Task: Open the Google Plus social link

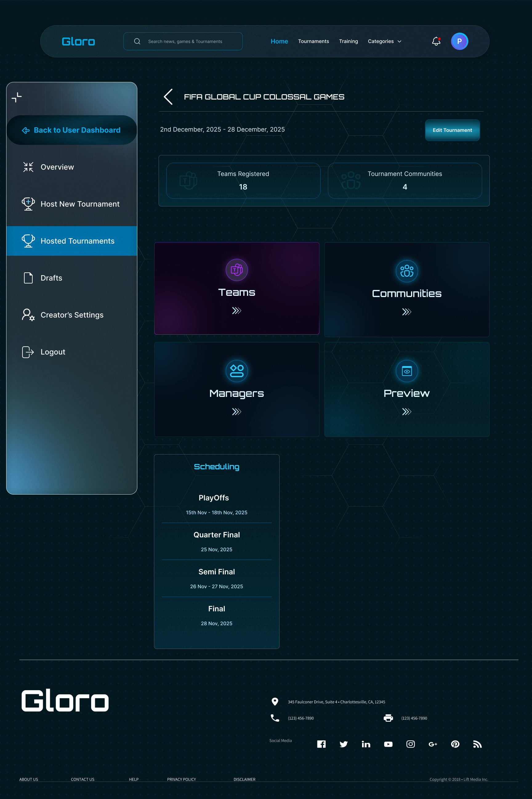Action: coord(433,744)
